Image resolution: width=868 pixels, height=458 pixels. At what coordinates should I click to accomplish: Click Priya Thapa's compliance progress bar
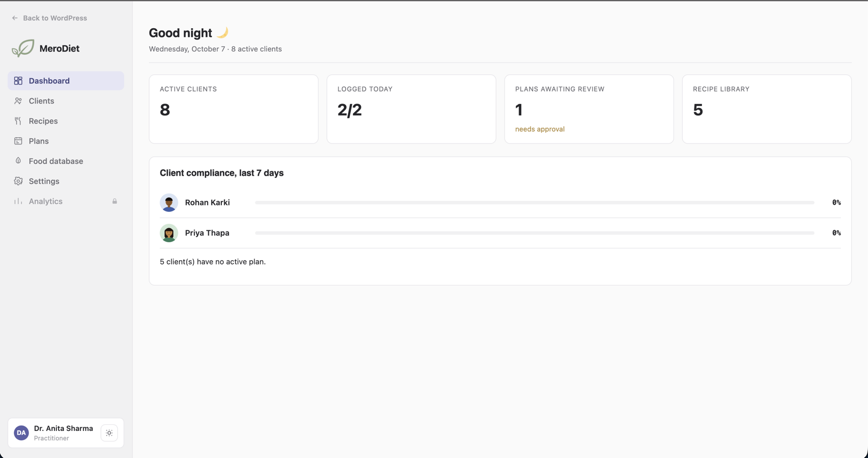pyautogui.click(x=534, y=233)
